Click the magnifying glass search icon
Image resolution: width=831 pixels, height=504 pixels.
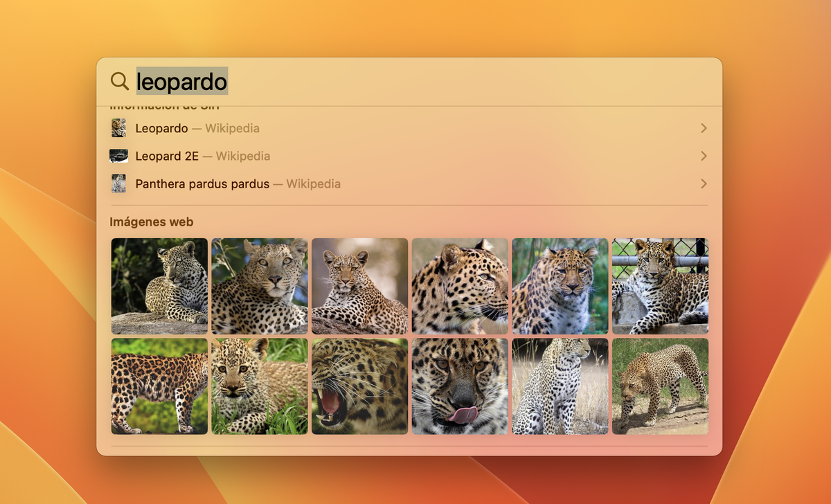(120, 82)
